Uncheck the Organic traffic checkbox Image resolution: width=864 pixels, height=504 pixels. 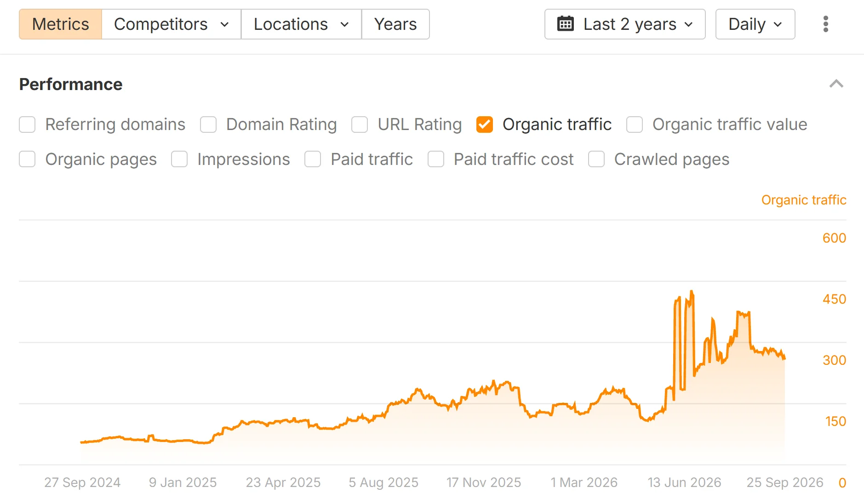(x=485, y=125)
